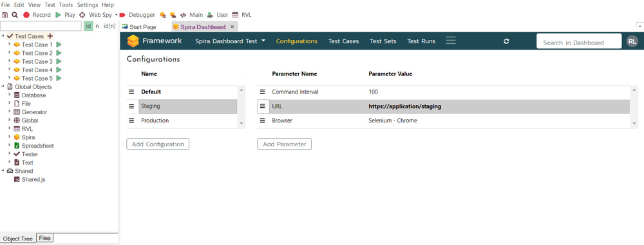The width and height of the screenshot is (644, 245).
Task: Play Test Case 5 with green arrow
Action: [x=59, y=78]
